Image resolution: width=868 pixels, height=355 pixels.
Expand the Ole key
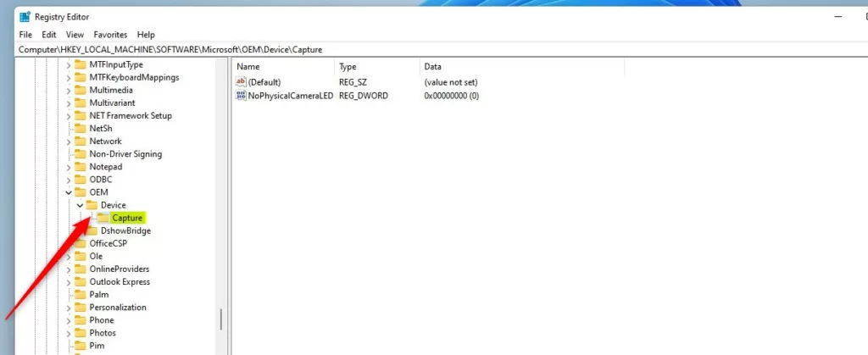(x=69, y=257)
